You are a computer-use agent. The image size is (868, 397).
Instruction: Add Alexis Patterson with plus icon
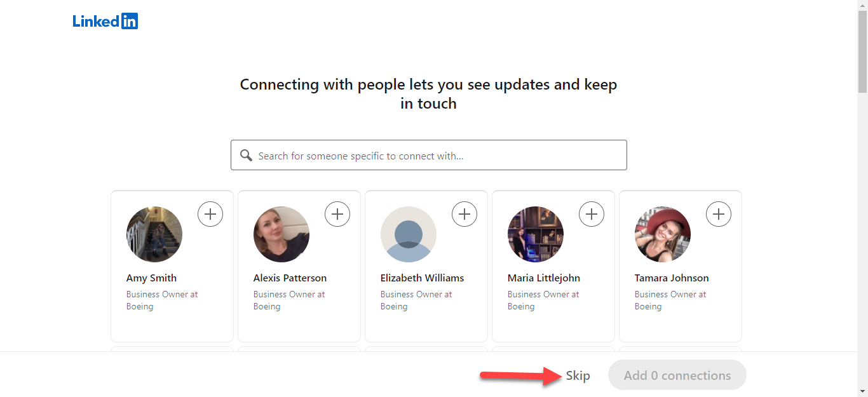337,214
